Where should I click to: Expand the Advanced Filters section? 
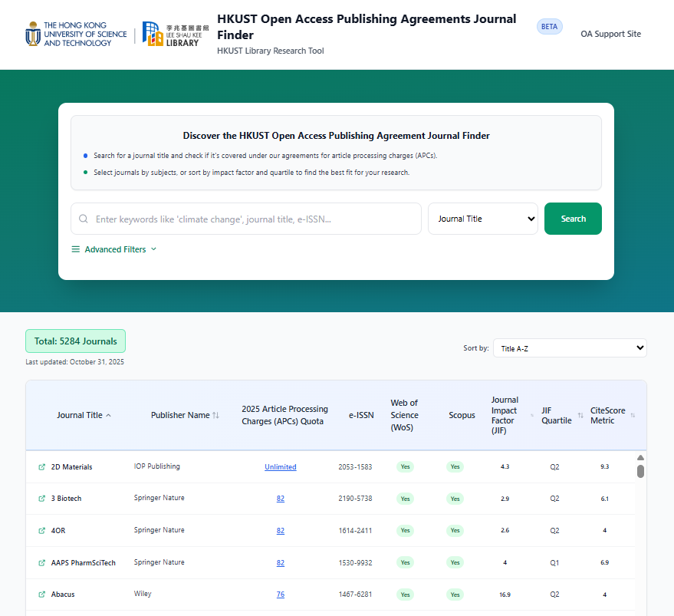[x=113, y=249]
